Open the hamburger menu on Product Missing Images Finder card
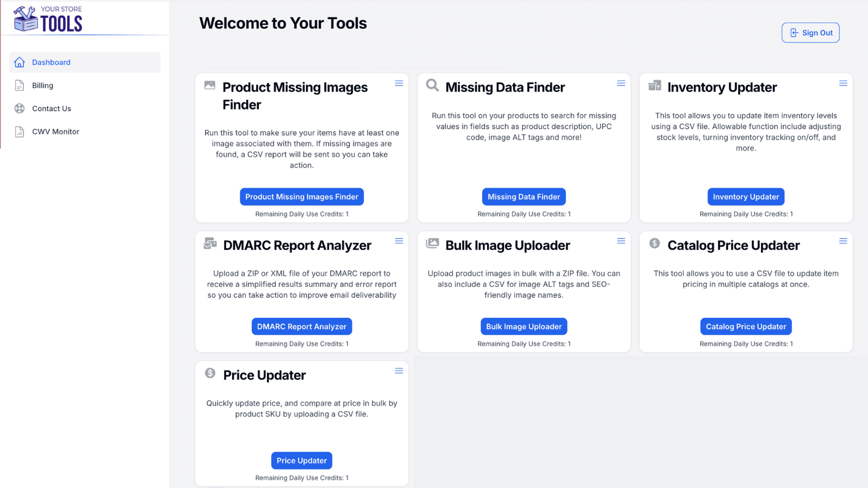 [x=399, y=83]
